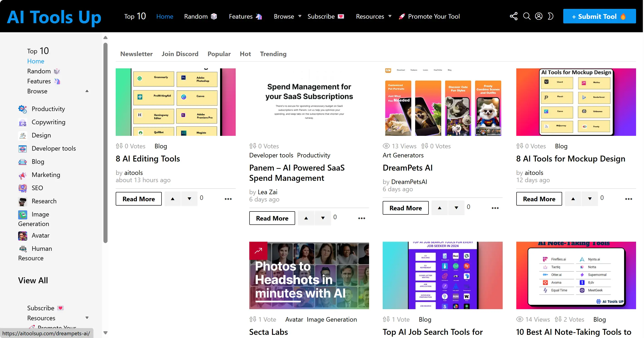The width and height of the screenshot is (644, 338).
Task: Upvote 8 AI Editing Tools
Action: coord(172,199)
